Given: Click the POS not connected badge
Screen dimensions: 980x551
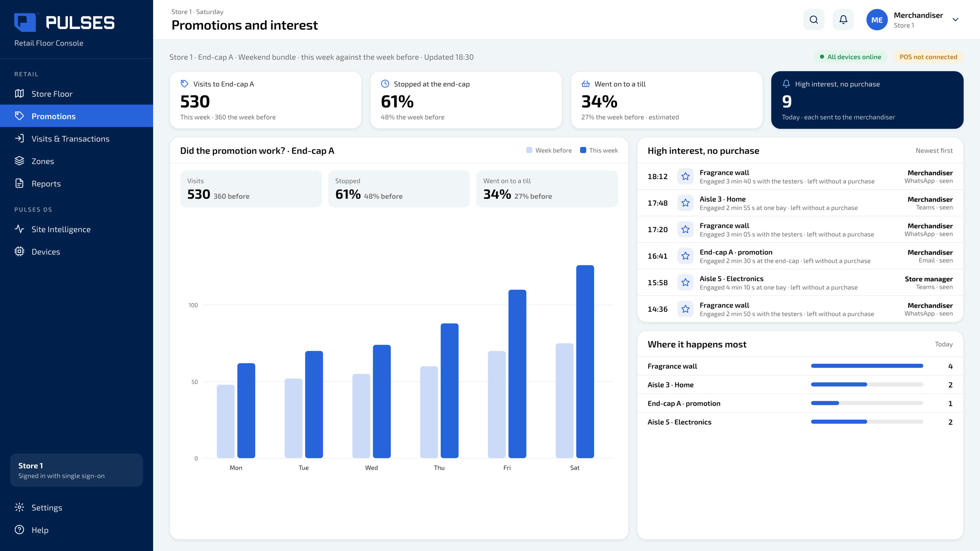Looking at the screenshot, I should click(x=928, y=57).
